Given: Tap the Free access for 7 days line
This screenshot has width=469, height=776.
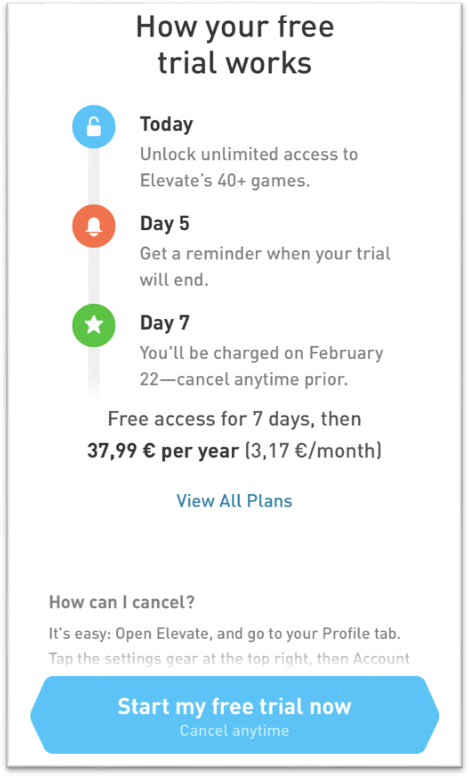Looking at the screenshot, I should pos(234,419).
